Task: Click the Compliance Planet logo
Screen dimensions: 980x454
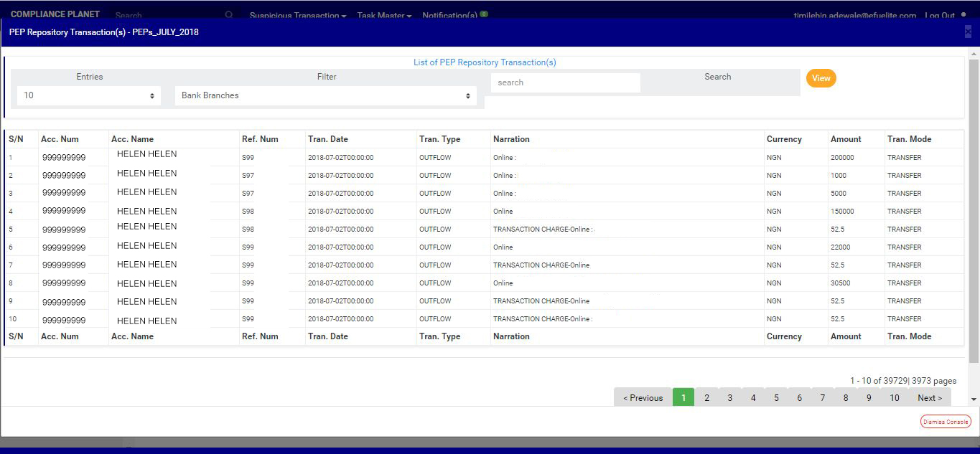Action: (55, 14)
